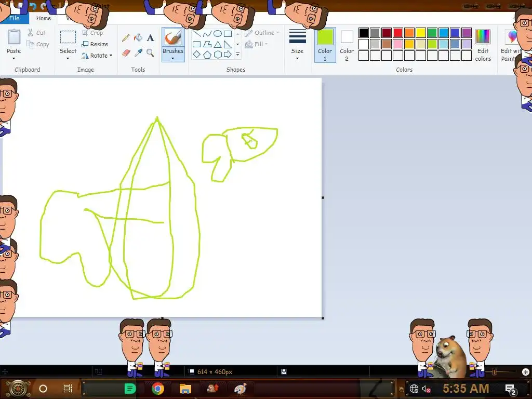This screenshot has height=399, width=532.
Task: Pick the black color swatch
Action: click(364, 33)
